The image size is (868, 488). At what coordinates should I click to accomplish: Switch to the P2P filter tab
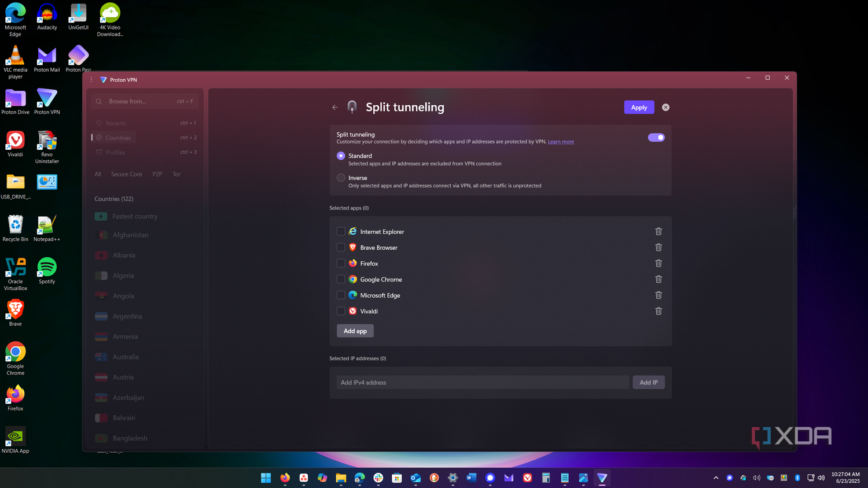pyautogui.click(x=157, y=174)
